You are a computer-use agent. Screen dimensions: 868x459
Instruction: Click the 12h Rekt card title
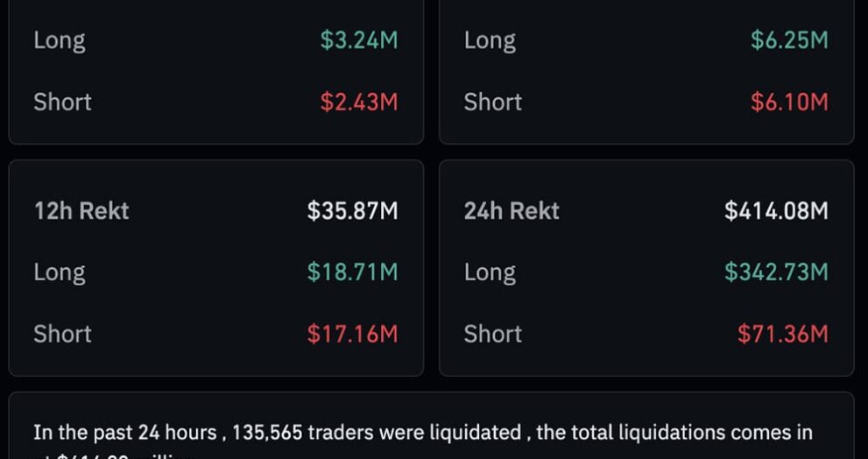pos(81,211)
